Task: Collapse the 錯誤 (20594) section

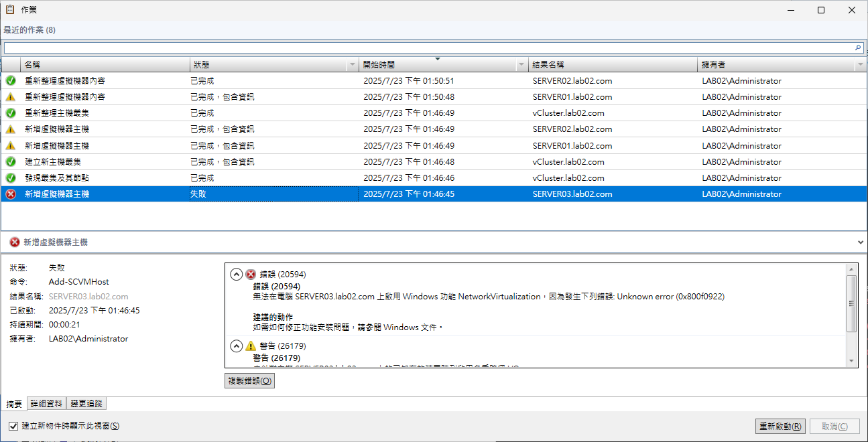Action: tap(236, 275)
